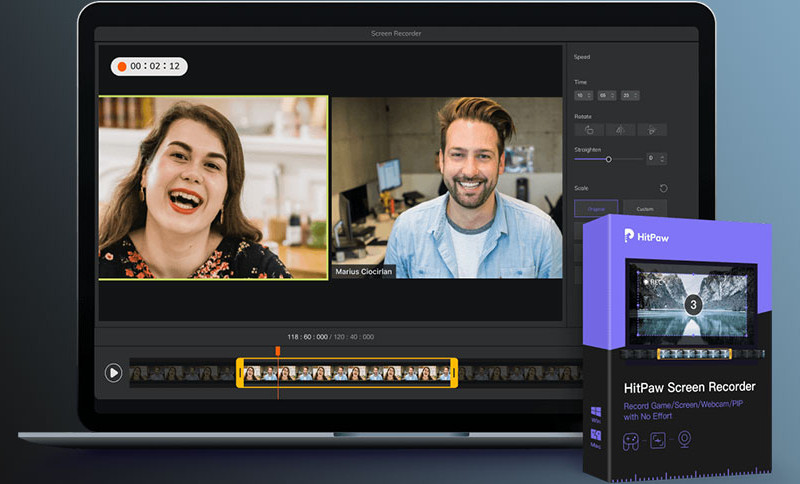
Task: Click the Screen Recorder window title
Action: (x=396, y=33)
